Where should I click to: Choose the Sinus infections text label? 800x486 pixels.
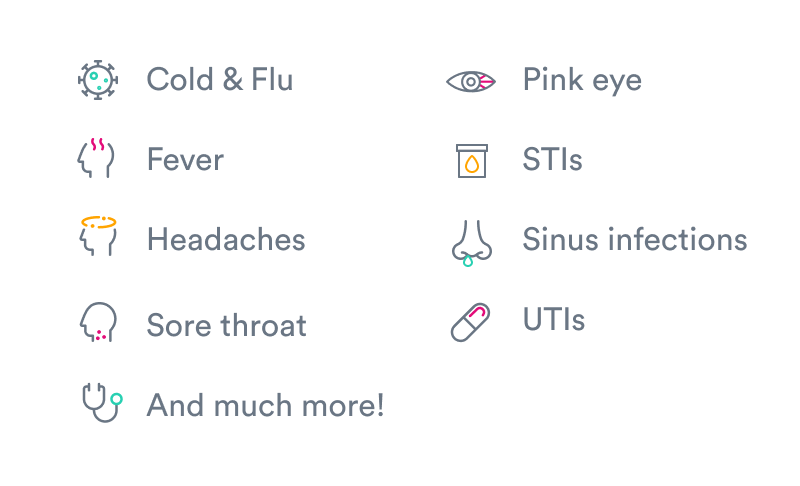pyautogui.click(x=635, y=240)
